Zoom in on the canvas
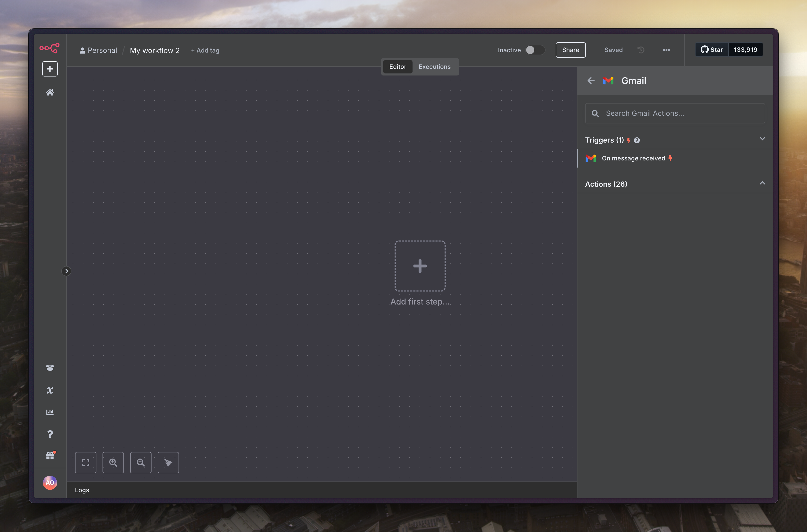807x532 pixels. tap(113, 462)
